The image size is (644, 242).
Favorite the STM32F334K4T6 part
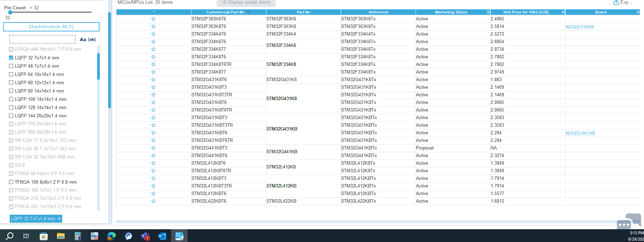tap(153, 34)
